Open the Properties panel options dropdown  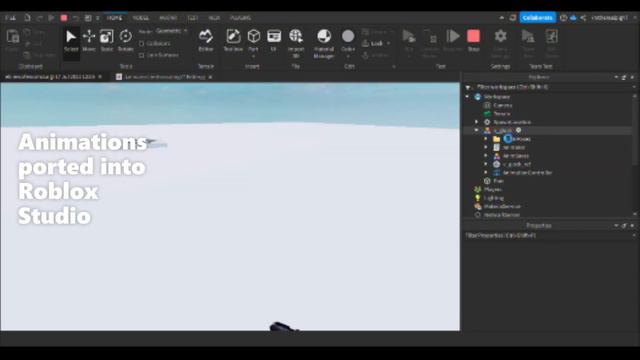tap(616, 226)
